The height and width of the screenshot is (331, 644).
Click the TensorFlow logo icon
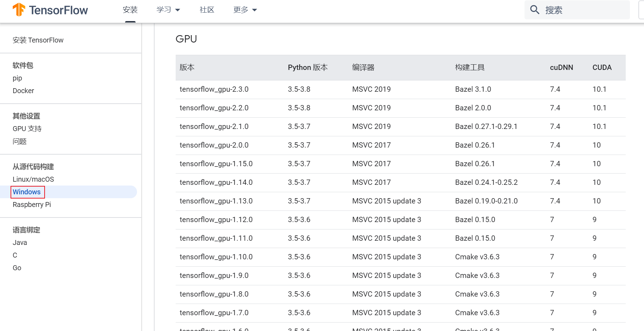[x=19, y=10]
